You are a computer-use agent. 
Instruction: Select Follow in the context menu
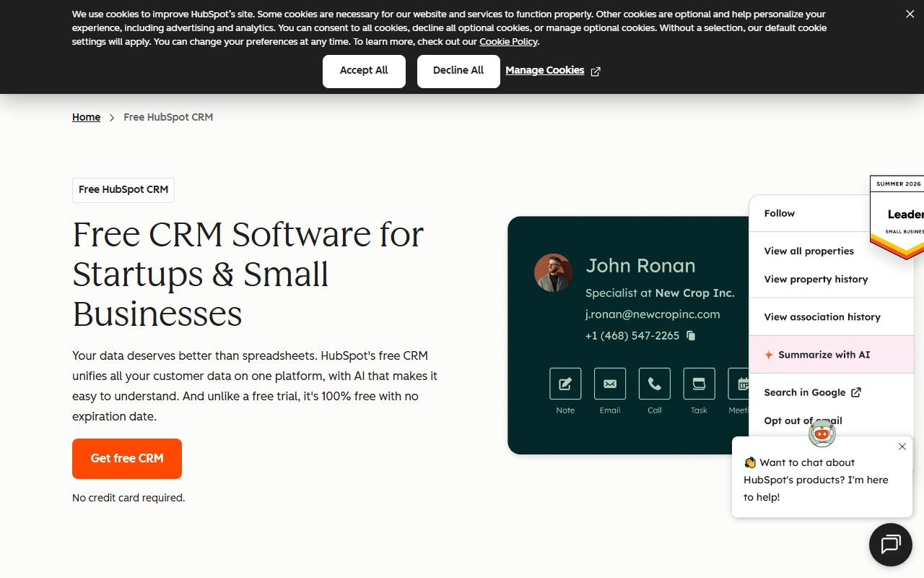[x=780, y=213]
